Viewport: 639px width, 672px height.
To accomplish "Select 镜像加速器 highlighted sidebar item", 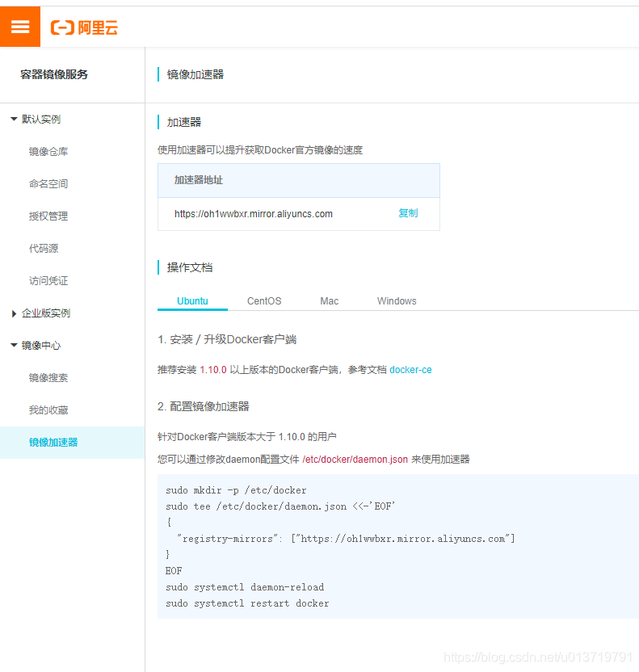I will 73,443.
